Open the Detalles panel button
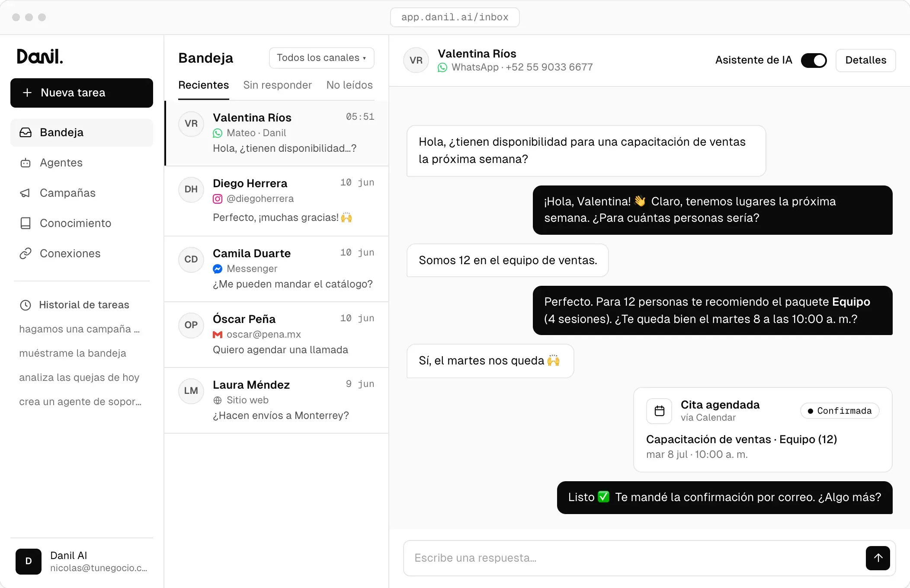 tap(865, 60)
